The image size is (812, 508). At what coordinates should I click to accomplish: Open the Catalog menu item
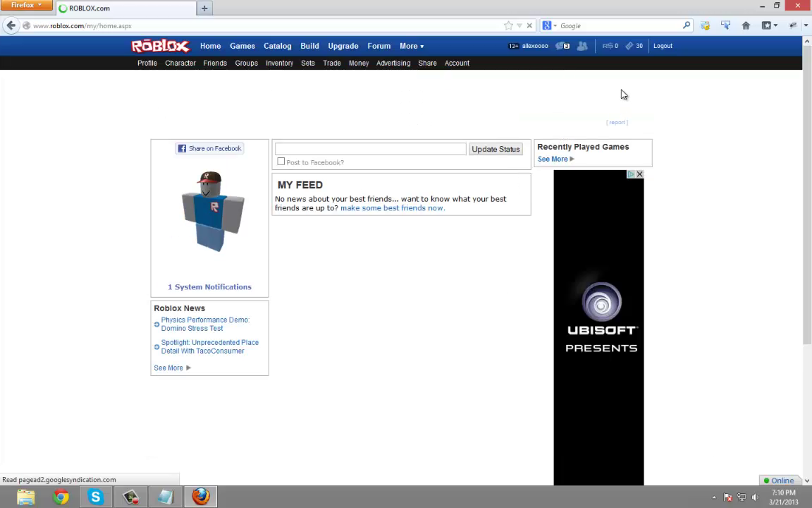point(277,46)
